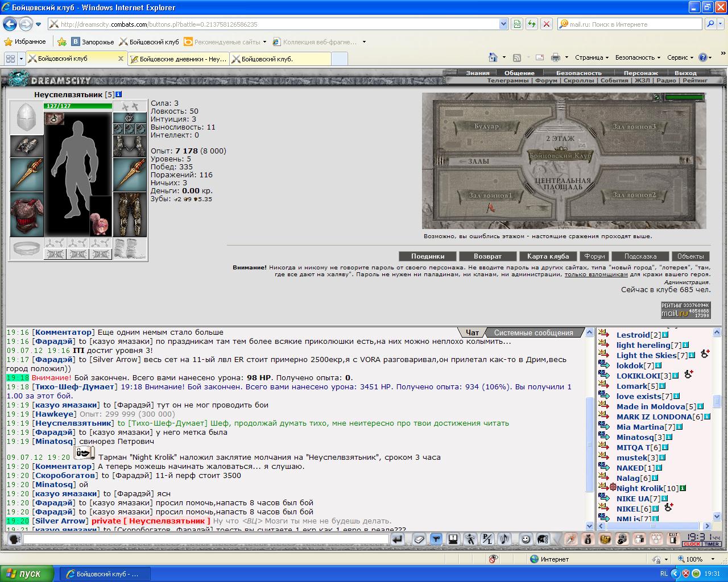Click the red chest armor slot
This screenshot has width=728, height=582.
tap(27, 215)
